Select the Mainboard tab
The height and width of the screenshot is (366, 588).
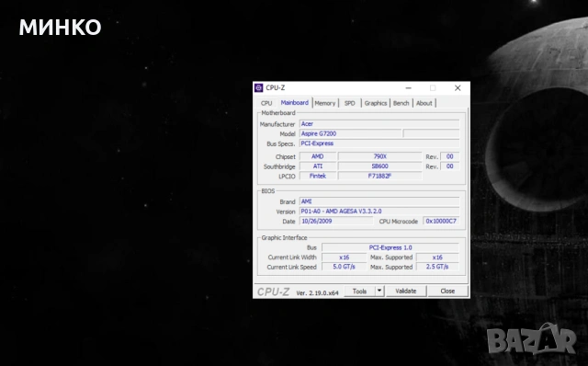pyautogui.click(x=294, y=102)
